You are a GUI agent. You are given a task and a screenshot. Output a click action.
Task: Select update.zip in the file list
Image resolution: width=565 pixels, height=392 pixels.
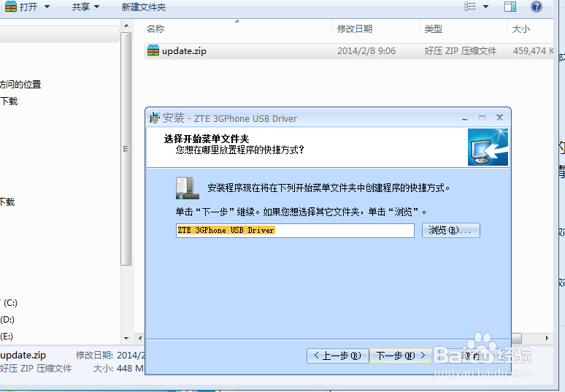coord(349,51)
